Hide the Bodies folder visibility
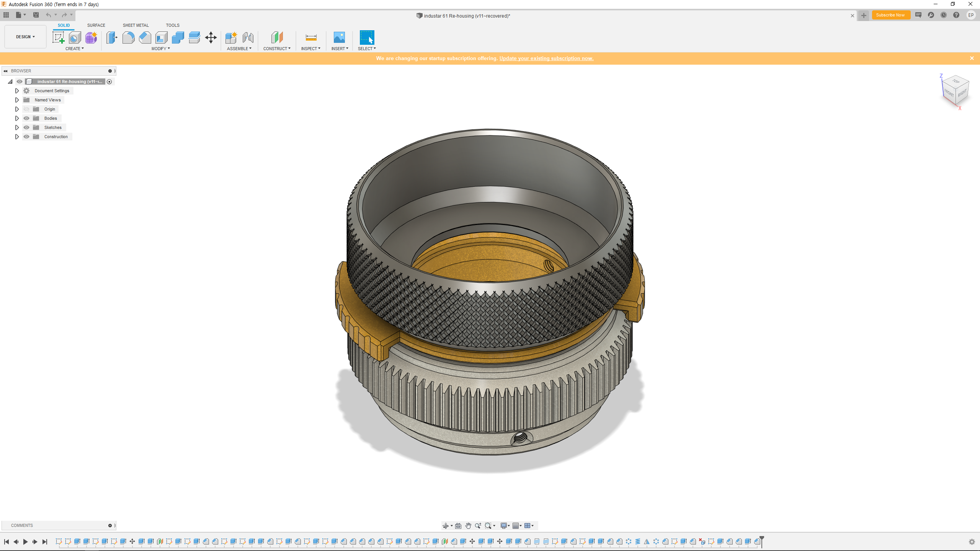The image size is (980, 551). coord(26,118)
